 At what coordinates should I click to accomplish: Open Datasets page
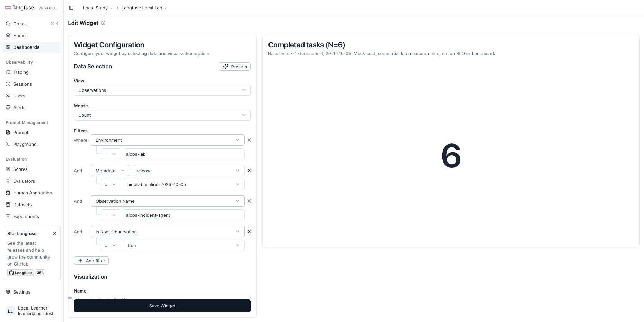click(32, 204)
